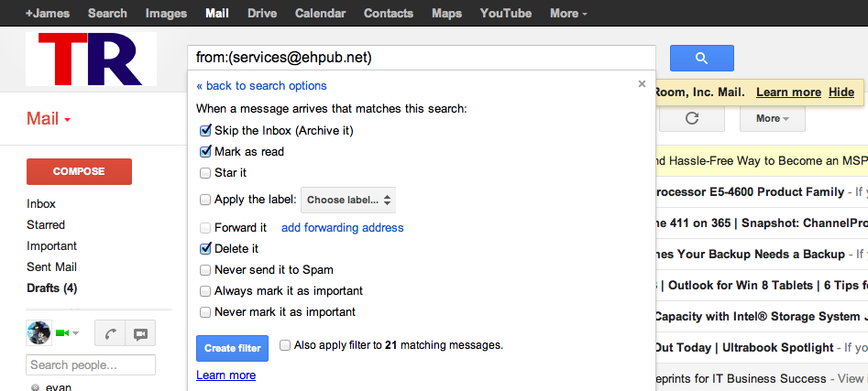Open YouTube in the top bar
The height and width of the screenshot is (391, 868).
click(506, 13)
